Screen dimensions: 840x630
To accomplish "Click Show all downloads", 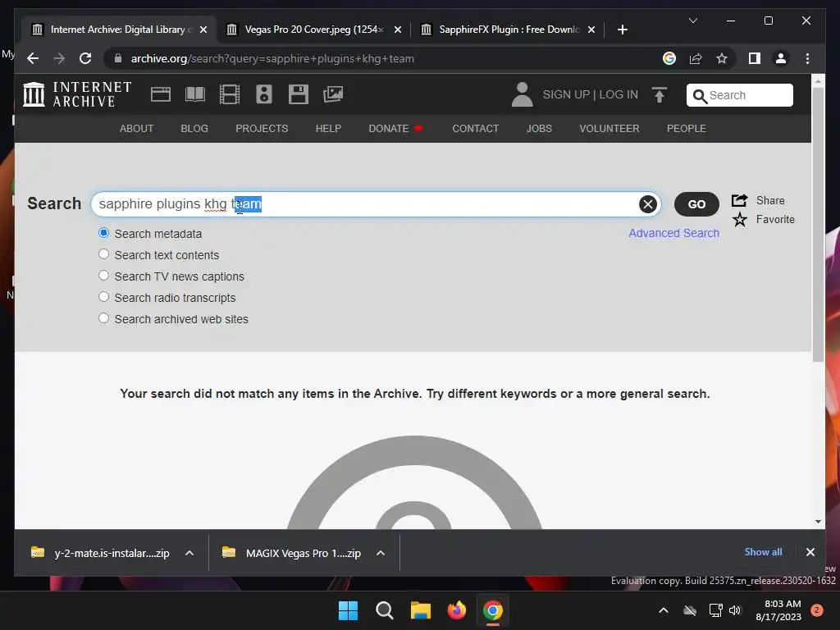I will tap(763, 552).
